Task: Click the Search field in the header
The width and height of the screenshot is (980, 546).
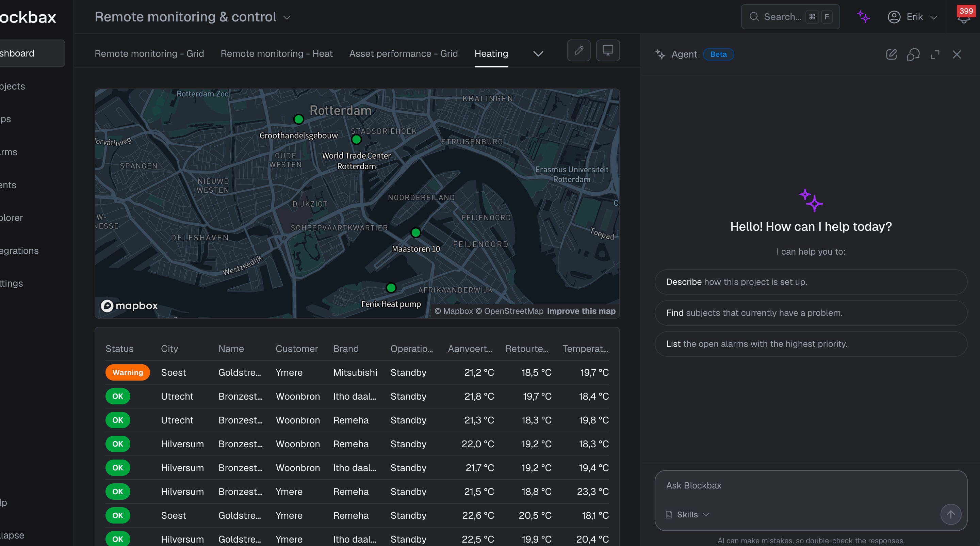Action: (790, 17)
